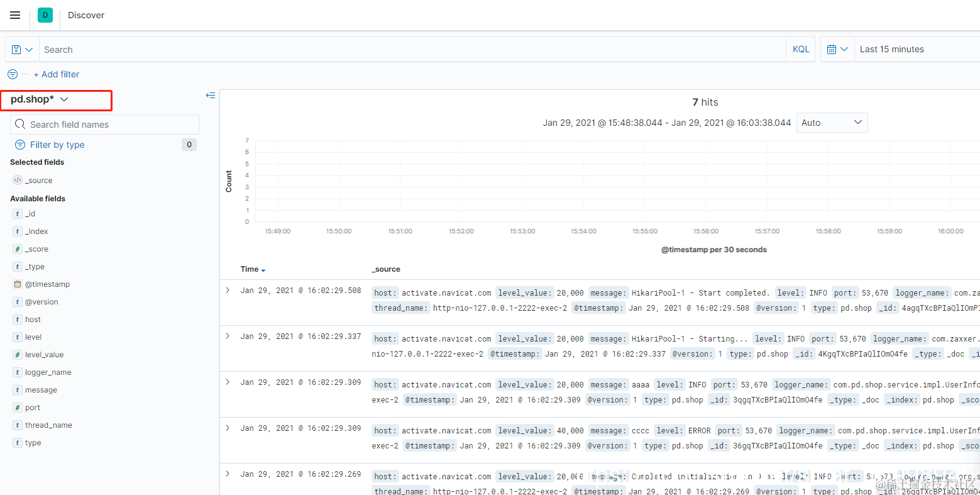Select the thread_name field
The image size is (980, 495).
click(x=48, y=425)
